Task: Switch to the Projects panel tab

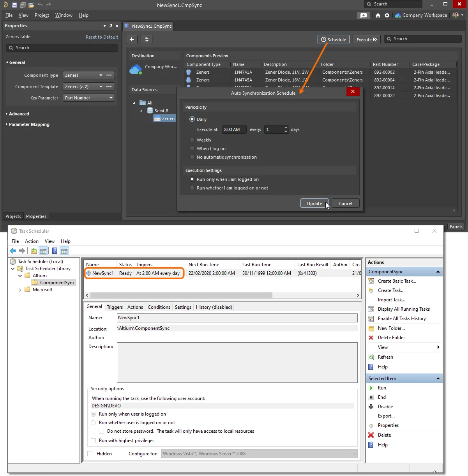Action: pyautogui.click(x=13, y=216)
